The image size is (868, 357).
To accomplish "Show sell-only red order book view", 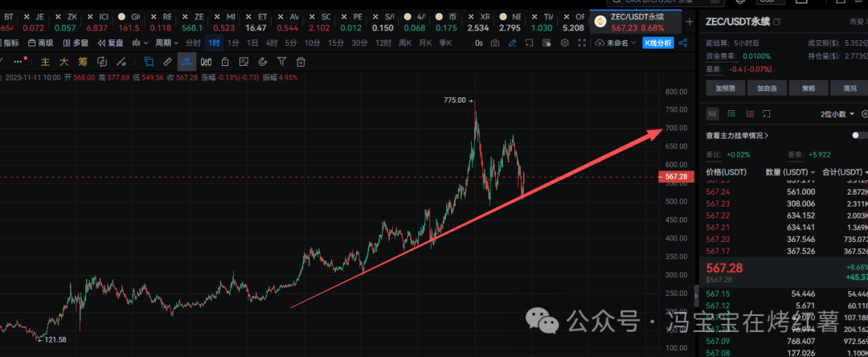I will 749,114.
